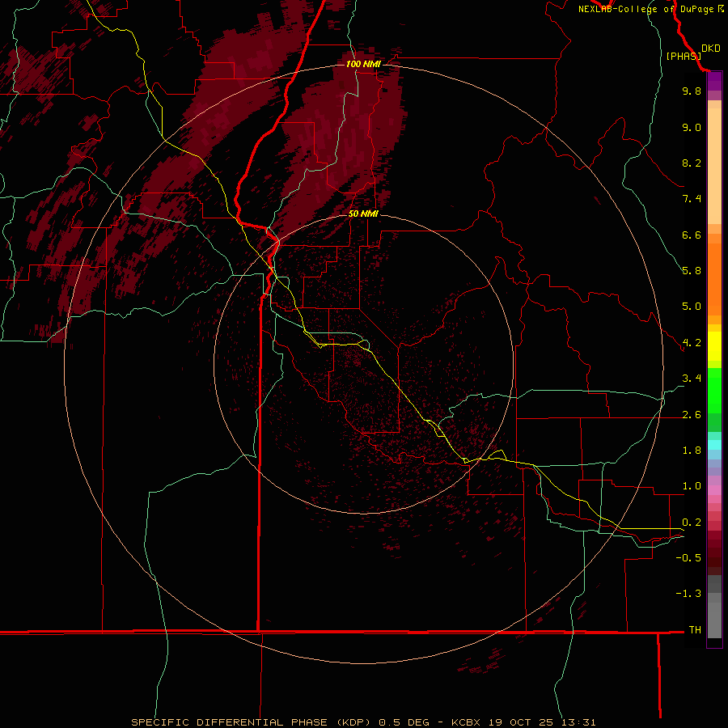The width and height of the screenshot is (728, 728).
Task: Click the TH label at scale bottom
Action: (695, 630)
